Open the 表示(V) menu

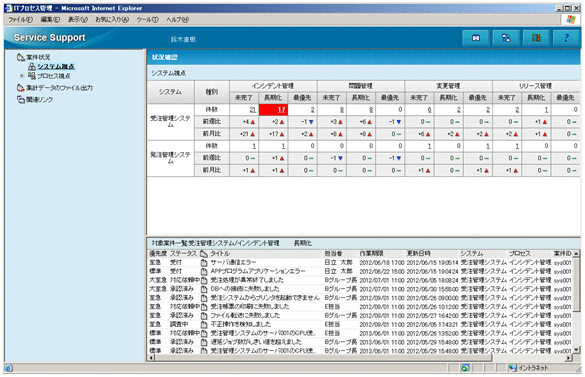pyautogui.click(x=78, y=19)
